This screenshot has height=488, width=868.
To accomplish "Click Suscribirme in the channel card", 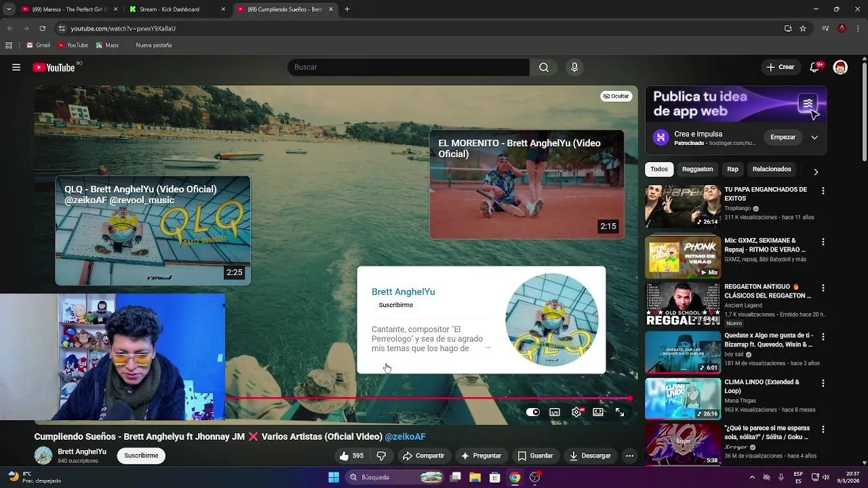I will click(x=395, y=305).
